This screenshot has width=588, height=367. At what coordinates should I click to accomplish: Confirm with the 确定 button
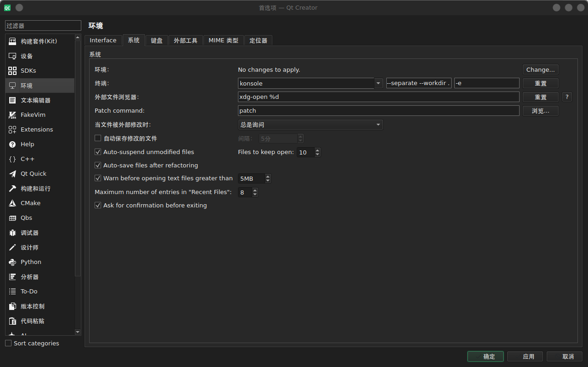click(x=486, y=356)
